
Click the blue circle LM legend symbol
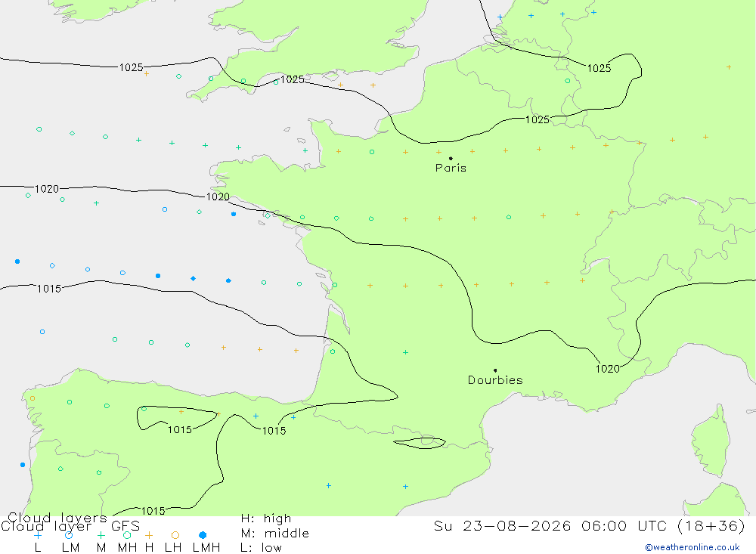click(69, 535)
